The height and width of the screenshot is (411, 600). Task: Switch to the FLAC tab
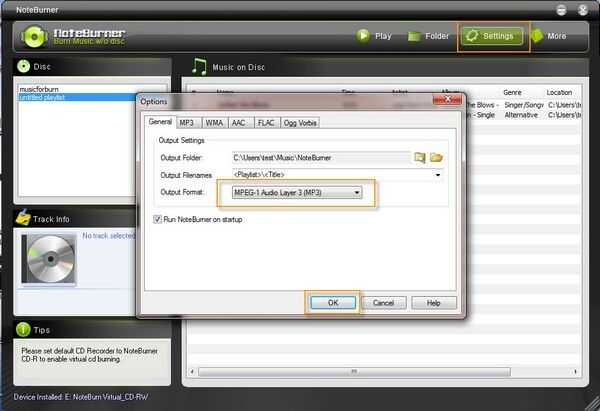click(266, 123)
